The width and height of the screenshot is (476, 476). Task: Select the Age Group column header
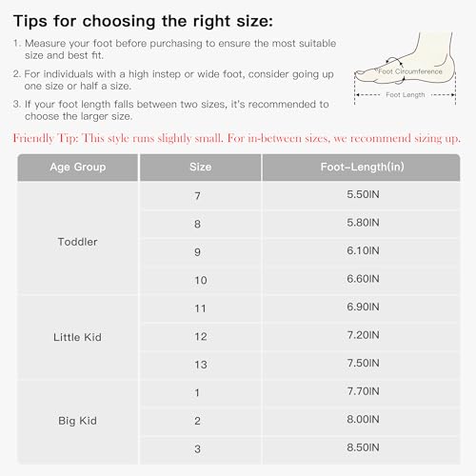point(78,168)
